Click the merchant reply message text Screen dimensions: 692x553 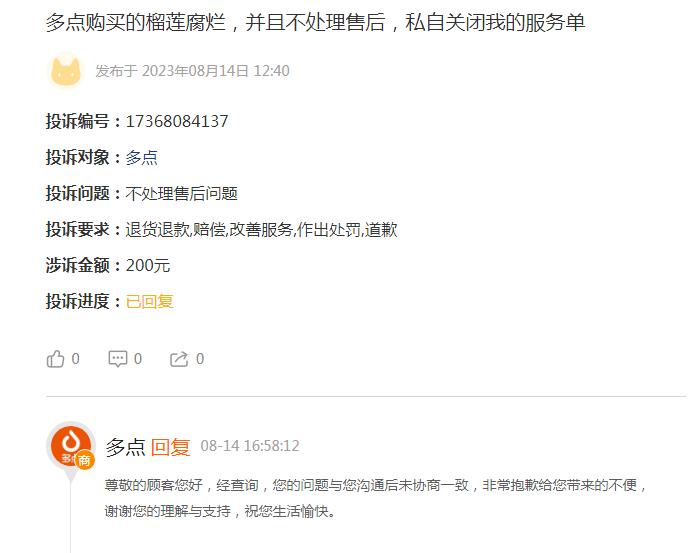[376, 498]
